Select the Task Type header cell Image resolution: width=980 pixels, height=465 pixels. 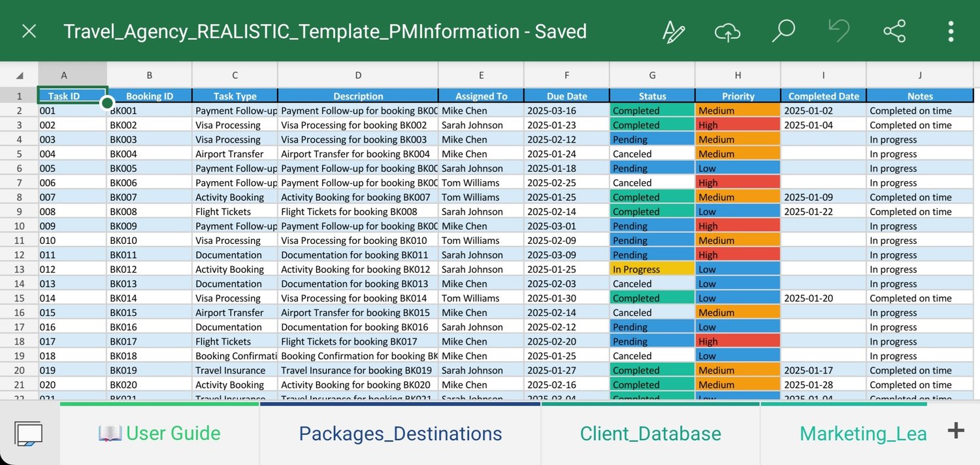(x=235, y=95)
